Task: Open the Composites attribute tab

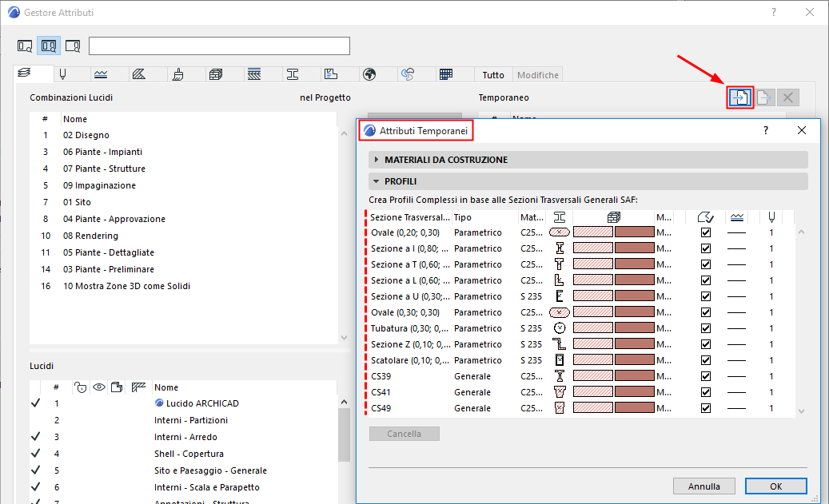Action: 254,74
